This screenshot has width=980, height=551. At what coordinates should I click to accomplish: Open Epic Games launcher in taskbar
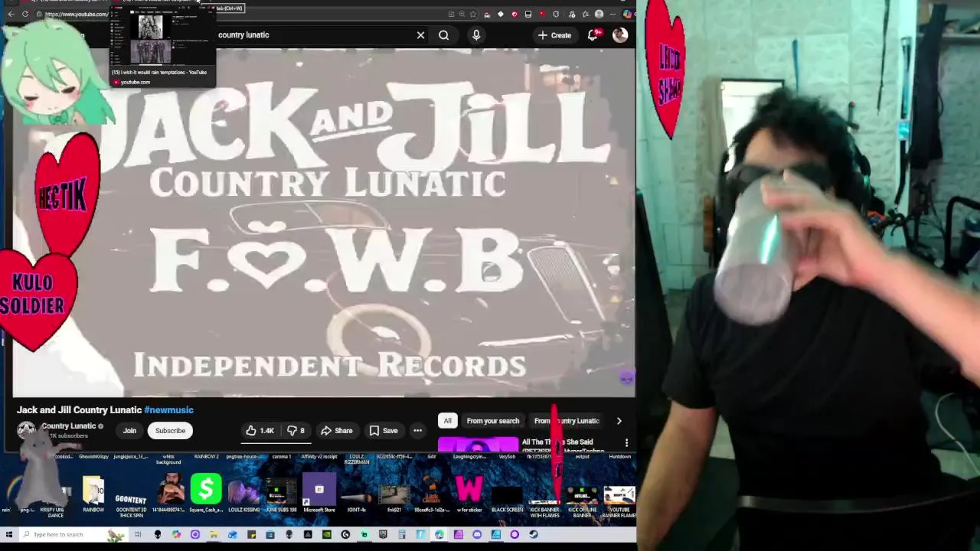click(383, 534)
